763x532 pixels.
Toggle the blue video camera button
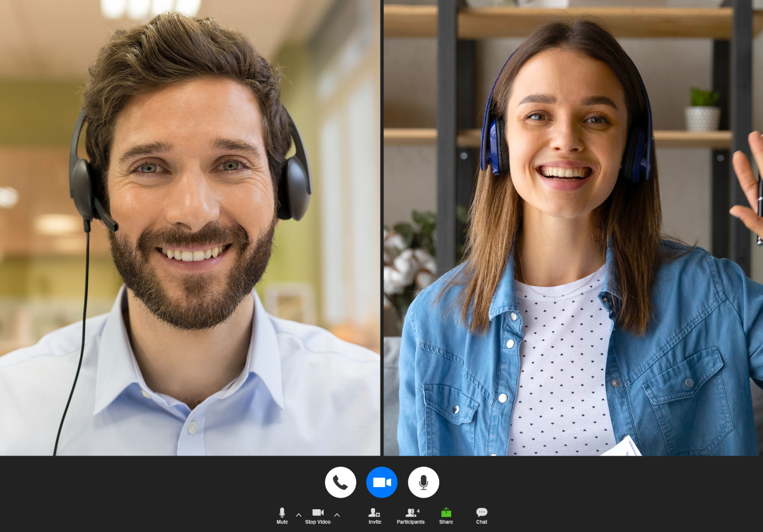(382, 482)
